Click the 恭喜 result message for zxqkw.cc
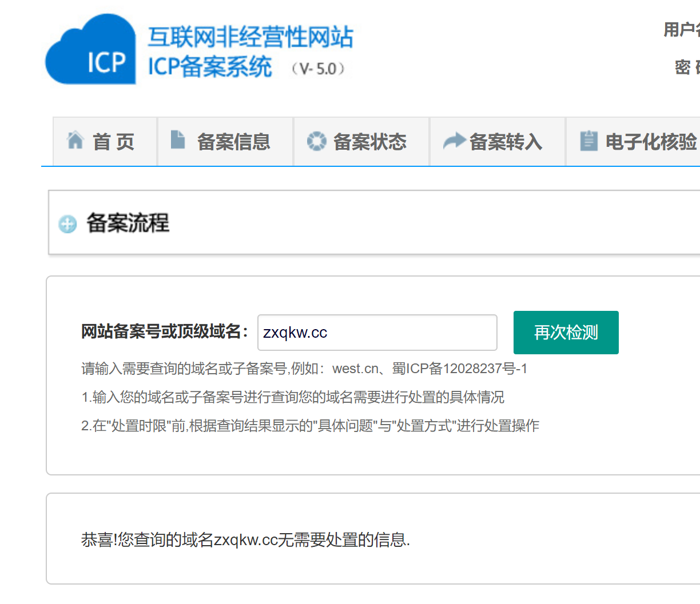The width and height of the screenshot is (700, 604). point(245,539)
